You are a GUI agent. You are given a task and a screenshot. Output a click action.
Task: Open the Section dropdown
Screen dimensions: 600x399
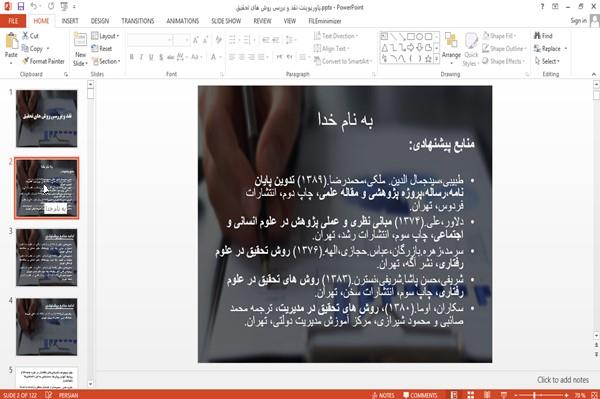click(106, 61)
